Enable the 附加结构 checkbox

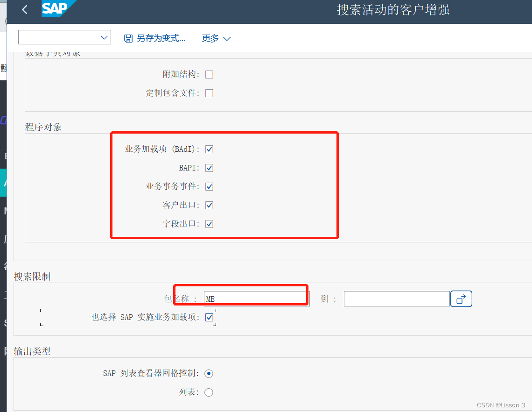point(210,74)
